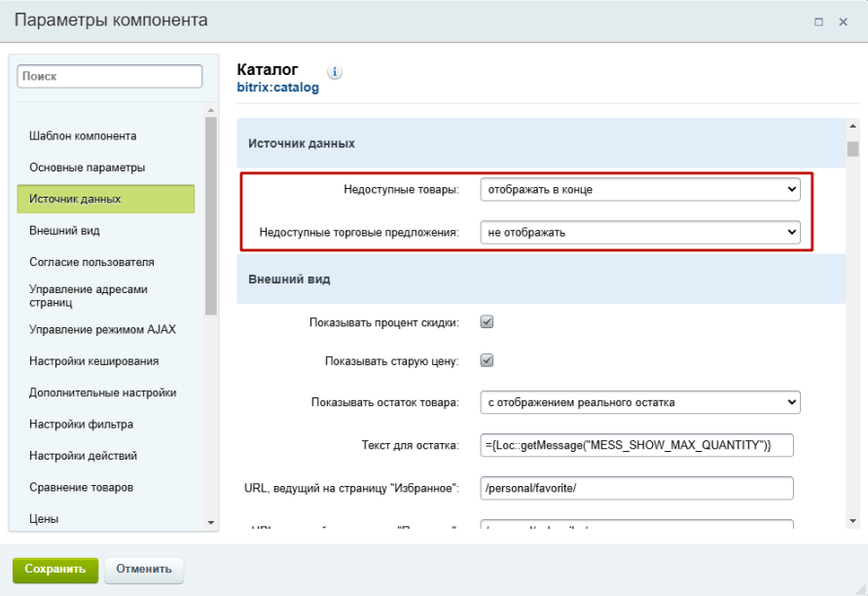The width and height of the screenshot is (868, 596).
Task: Click the Поиск search field
Action: [x=109, y=76]
